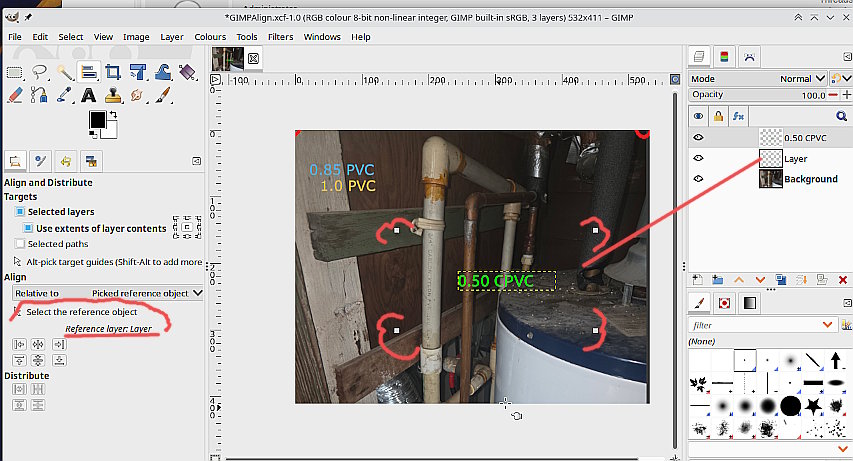Close the GIMPAlign image tab
This screenshot has height=461, width=853.
253,58
